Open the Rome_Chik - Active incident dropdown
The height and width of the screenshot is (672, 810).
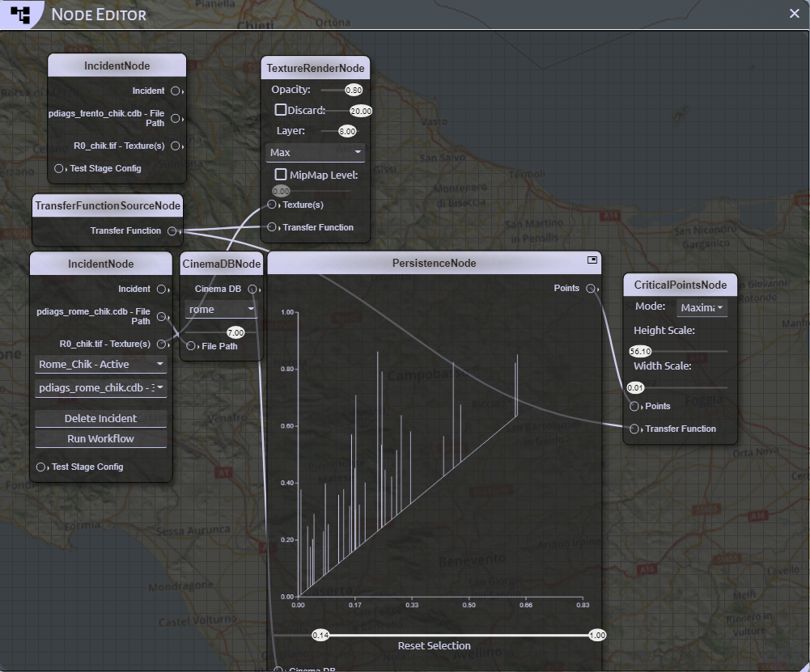100,365
